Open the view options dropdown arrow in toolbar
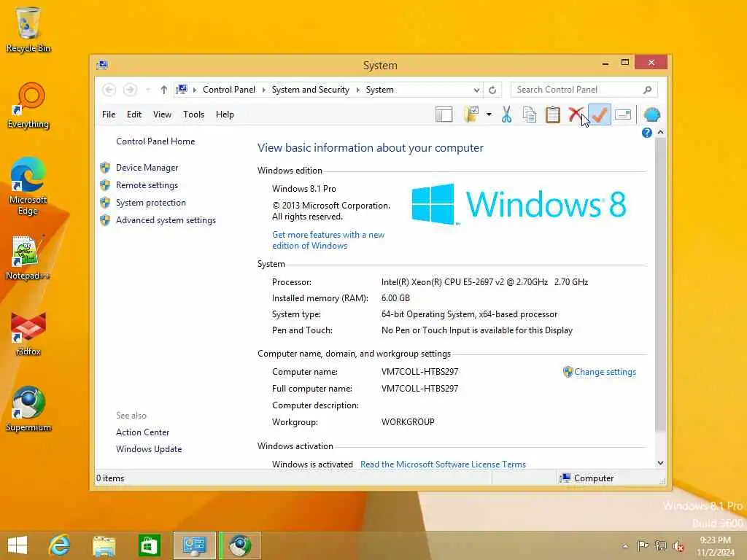747x560 pixels. coord(489,114)
